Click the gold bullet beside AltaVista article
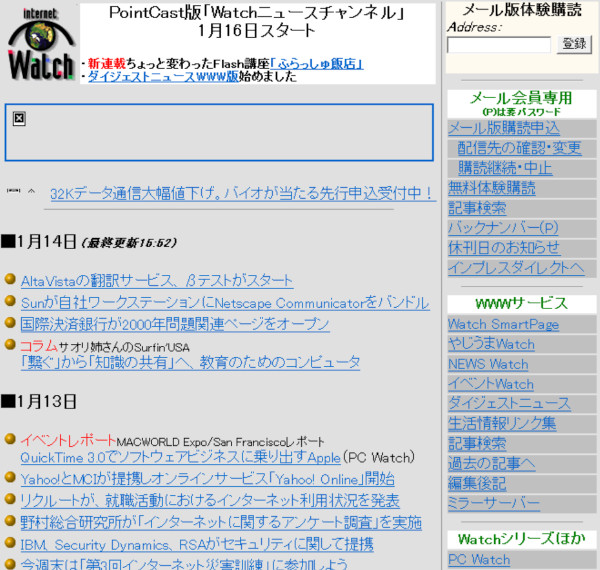This screenshot has height=570, width=600. [x=10, y=279]
